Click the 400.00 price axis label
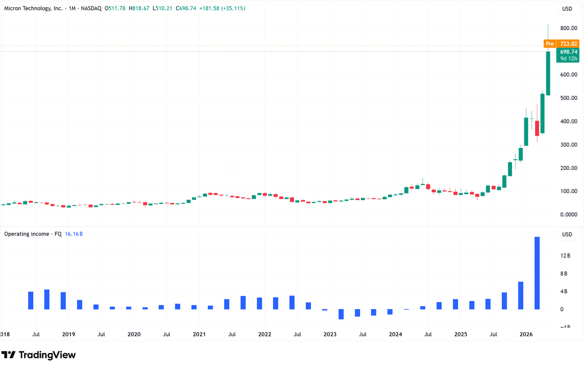This screenshot has height=369, width=588. click(x=569, y=122)
